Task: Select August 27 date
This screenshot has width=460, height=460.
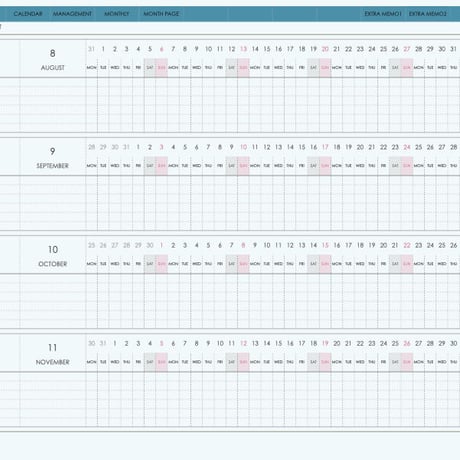Action: tap(407, 49)
